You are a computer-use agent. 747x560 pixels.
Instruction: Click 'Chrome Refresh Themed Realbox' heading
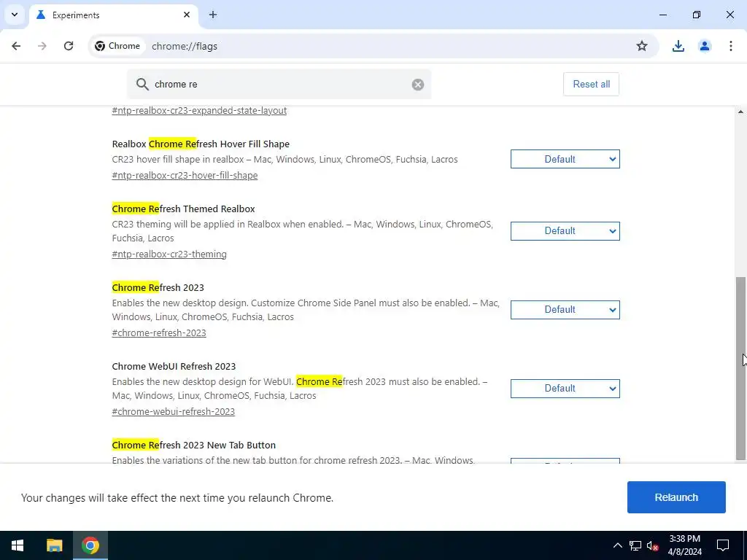(x=183, y=209)
